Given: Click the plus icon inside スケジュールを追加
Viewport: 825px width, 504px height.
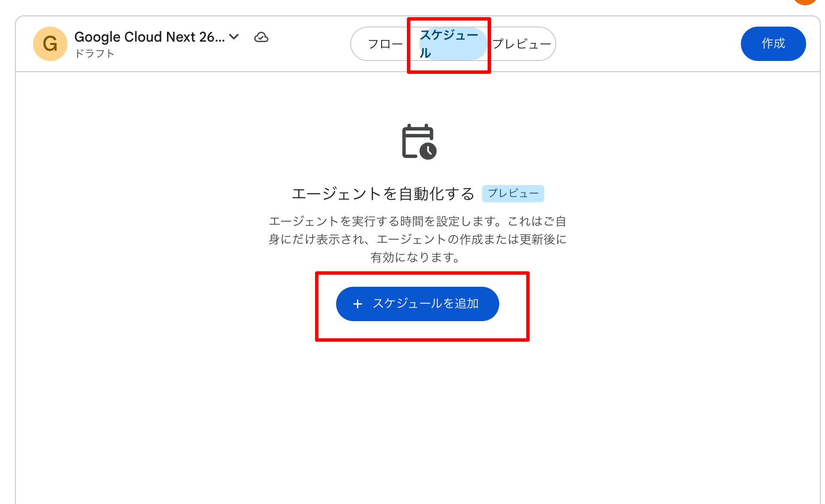Looking at the screenshot, I should point(358,304).
